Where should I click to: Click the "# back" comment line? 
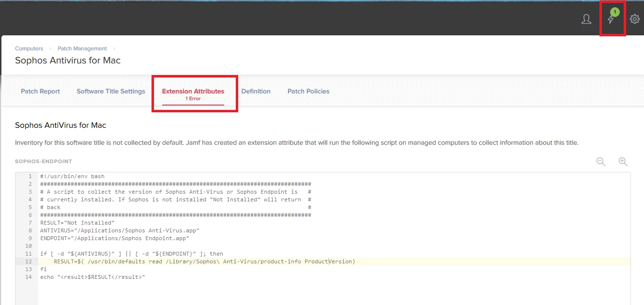[50, 207]
